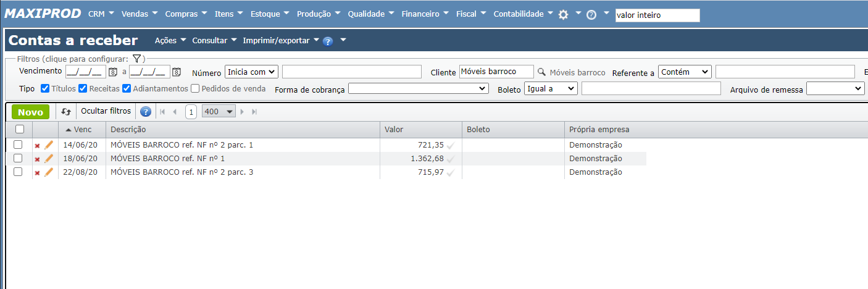Click the help icon in the Contas a receber header

[328, 41]
